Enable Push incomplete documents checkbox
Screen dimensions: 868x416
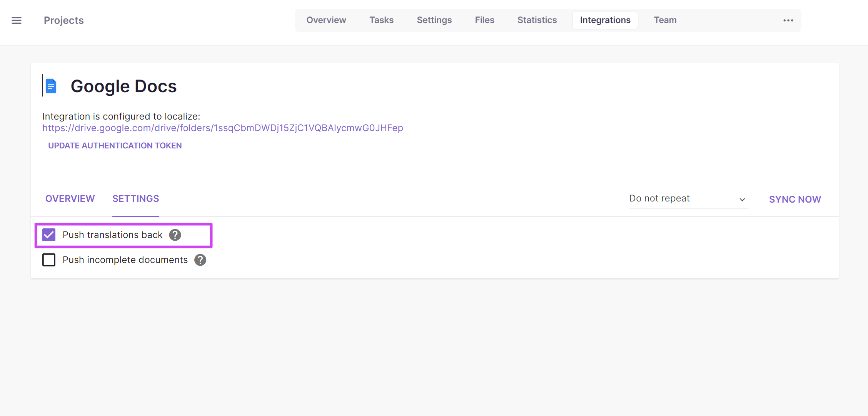click(x=49, y=260)
